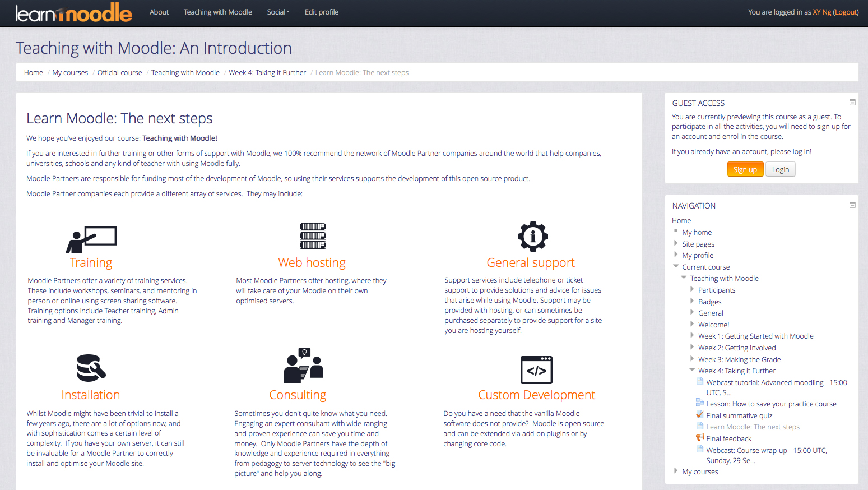Click the Final feedback megaphone icon
Image resolution: width=868 pixels, height=490 pixels.
coord(700,437)
